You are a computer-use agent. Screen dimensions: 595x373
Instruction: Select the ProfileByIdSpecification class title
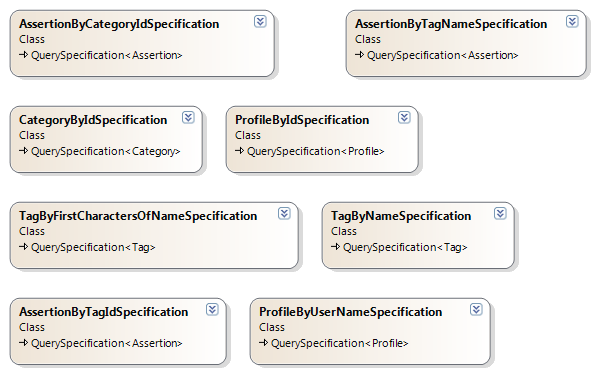(x=302, y=120)
